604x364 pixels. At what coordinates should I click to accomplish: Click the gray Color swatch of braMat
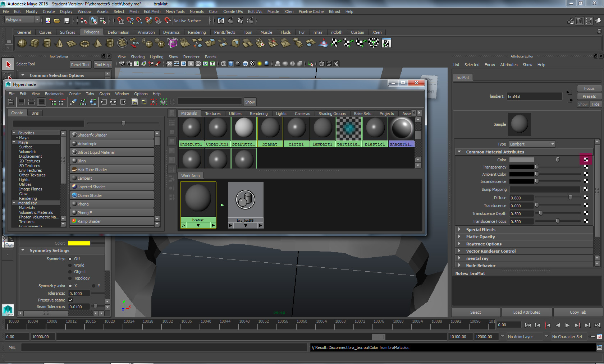click(521, 160)
